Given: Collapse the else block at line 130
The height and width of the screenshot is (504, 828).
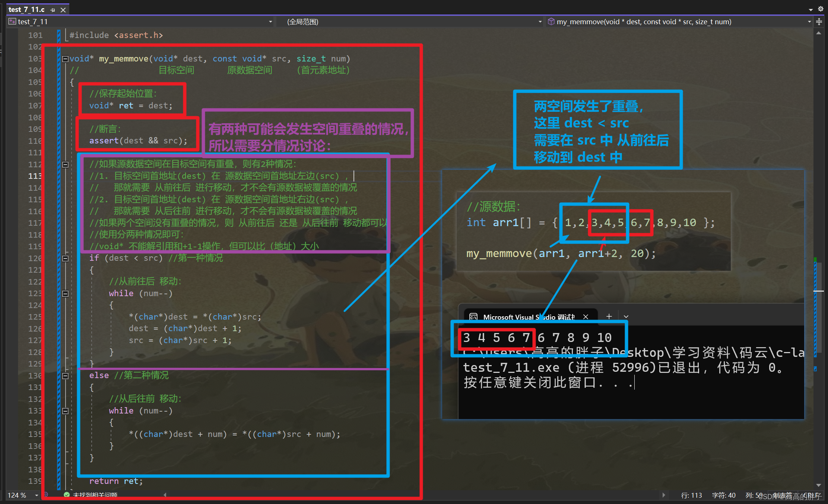Looking at the screenshot, I should tap(65, 375).
